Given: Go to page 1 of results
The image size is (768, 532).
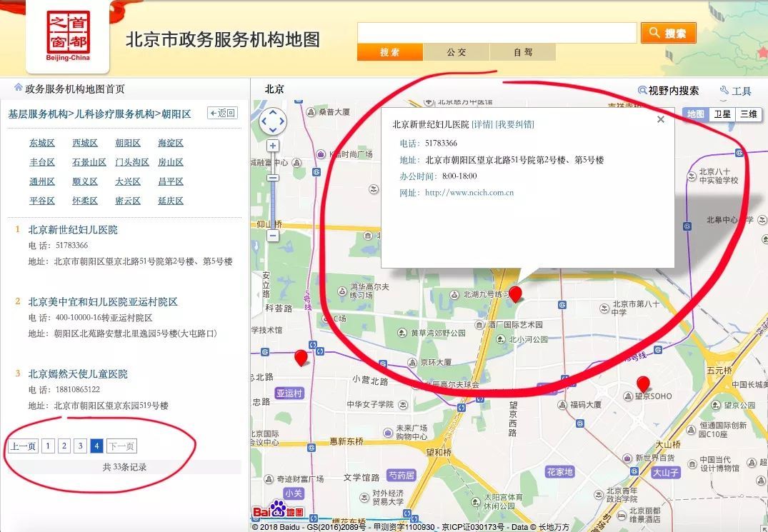Looking at the screenshot, I should coord(48,446).
